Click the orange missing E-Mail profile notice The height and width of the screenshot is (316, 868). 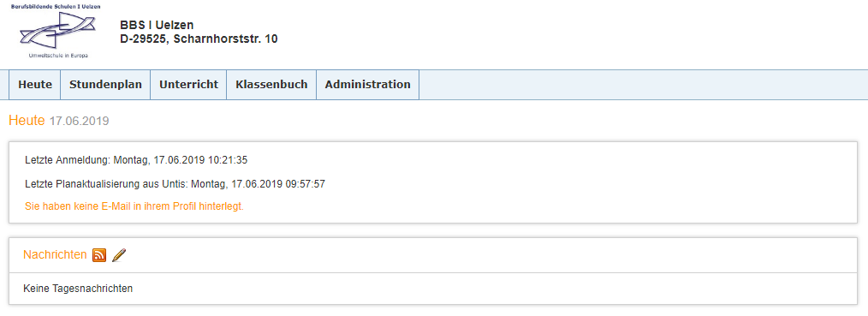tap(134, 206)
